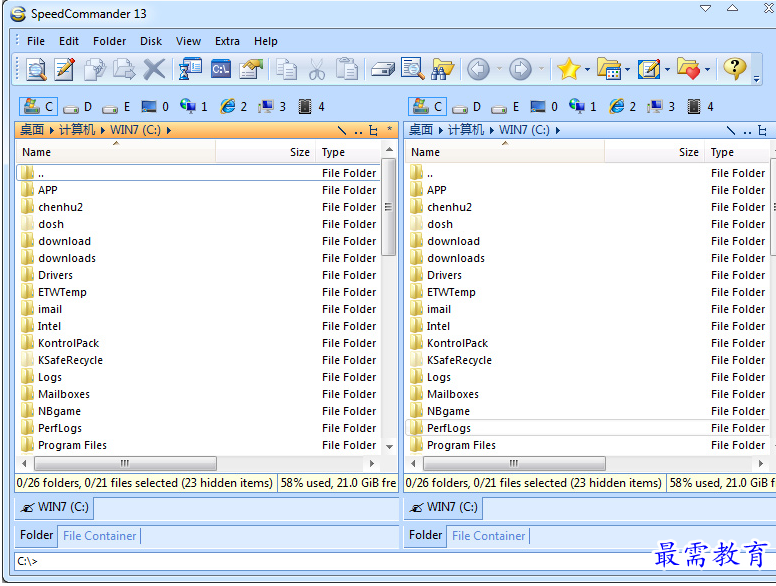This screenshot has height=586, width=776.
Task: Sort right panel by Type column header
Action: tap(737, 152)
